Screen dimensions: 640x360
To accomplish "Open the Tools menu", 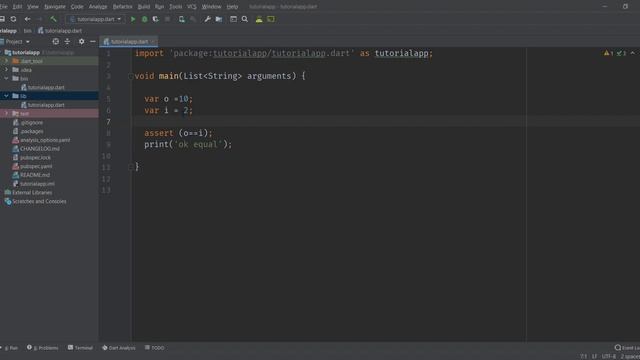I will point(176,7).
